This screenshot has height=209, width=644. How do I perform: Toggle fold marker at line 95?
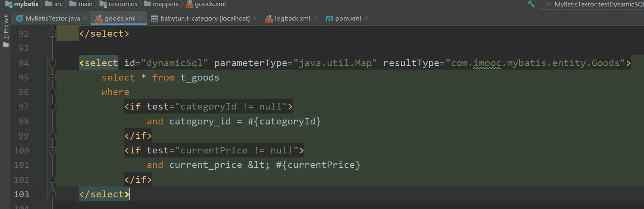pos(52,77)
